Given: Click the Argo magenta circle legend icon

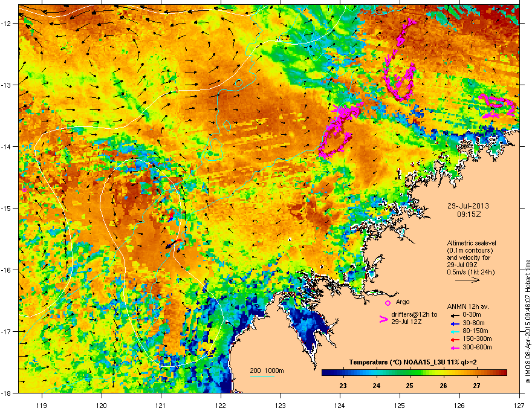Looking at the screenshot, I should click(x=388, y=303).
